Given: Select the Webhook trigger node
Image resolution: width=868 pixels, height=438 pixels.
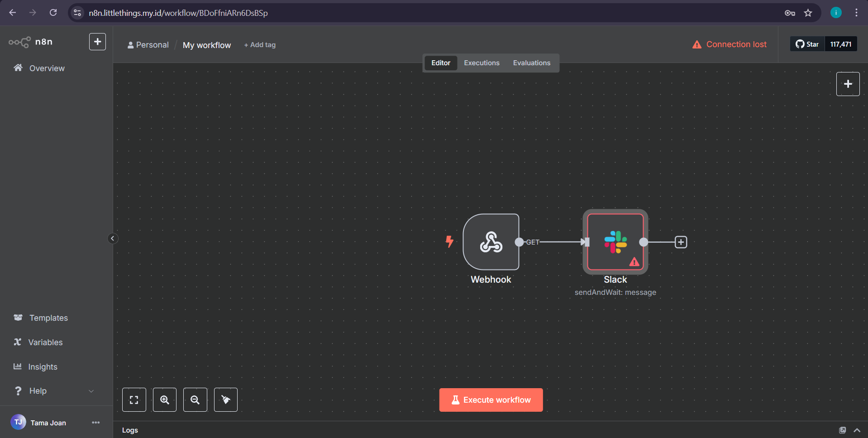Looking at the screenshot, I should tap(491, 242).
